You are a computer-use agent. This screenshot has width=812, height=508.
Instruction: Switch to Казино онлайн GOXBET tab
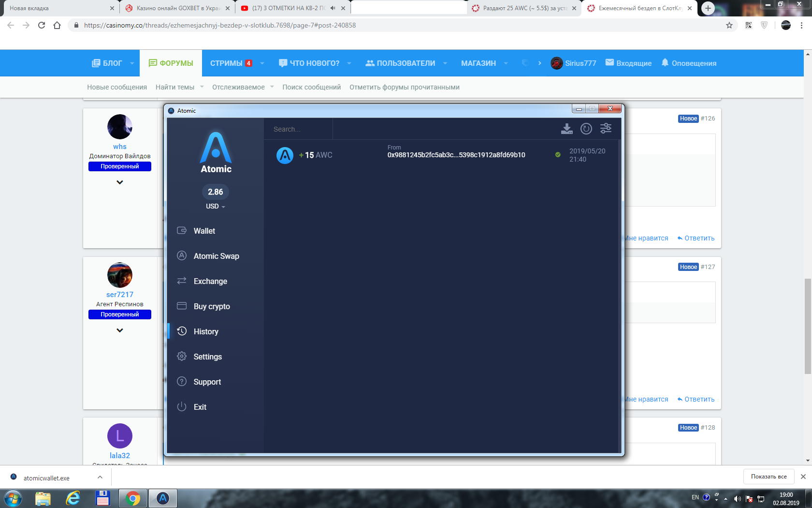[177, 8]
